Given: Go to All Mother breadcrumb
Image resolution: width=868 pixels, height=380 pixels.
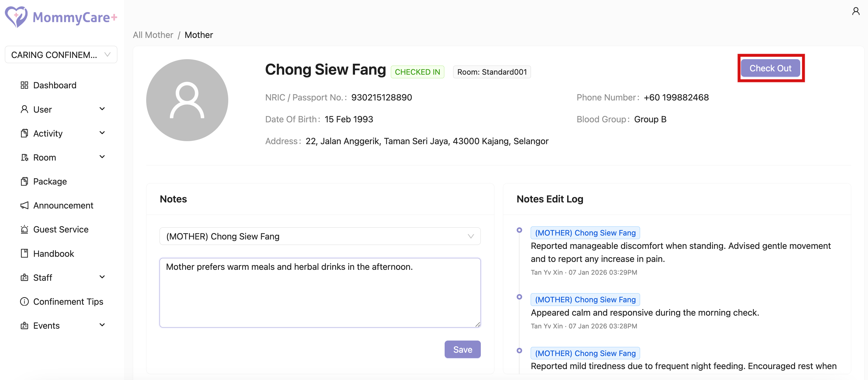Looking at the screenshot, I should [x=153, y=35].
